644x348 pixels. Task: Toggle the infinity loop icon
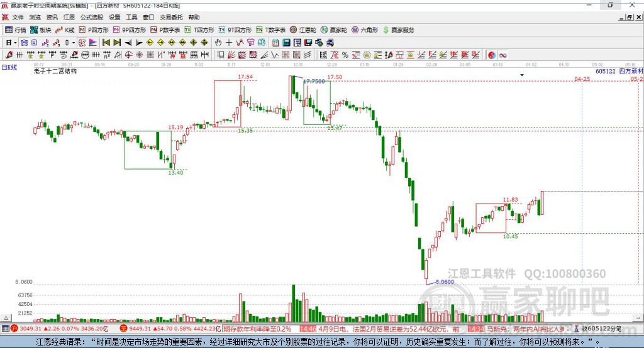tap(502, 55)
